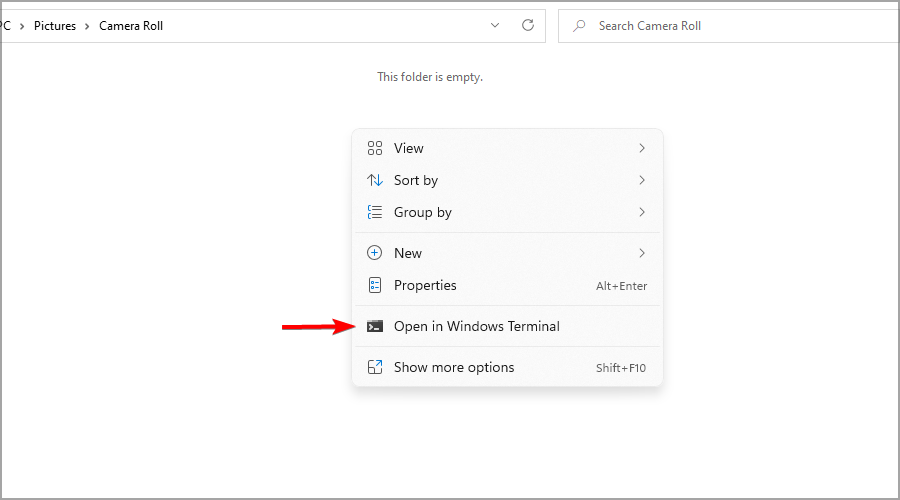Select Open in Windows Terminal
The height and width of the screenshot is (500, 900).
[x=507, y=326]
